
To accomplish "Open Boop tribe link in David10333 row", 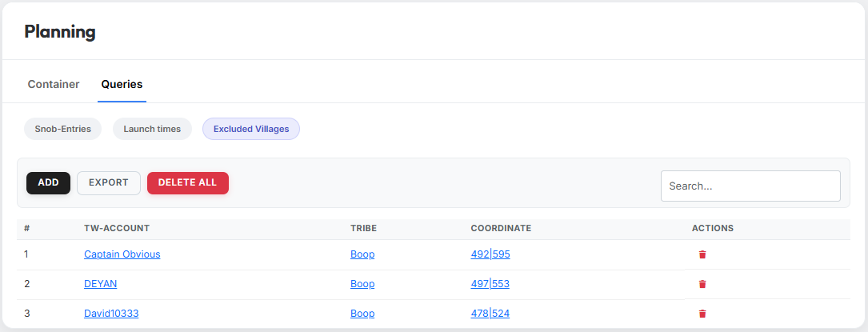I will point(362,314).
